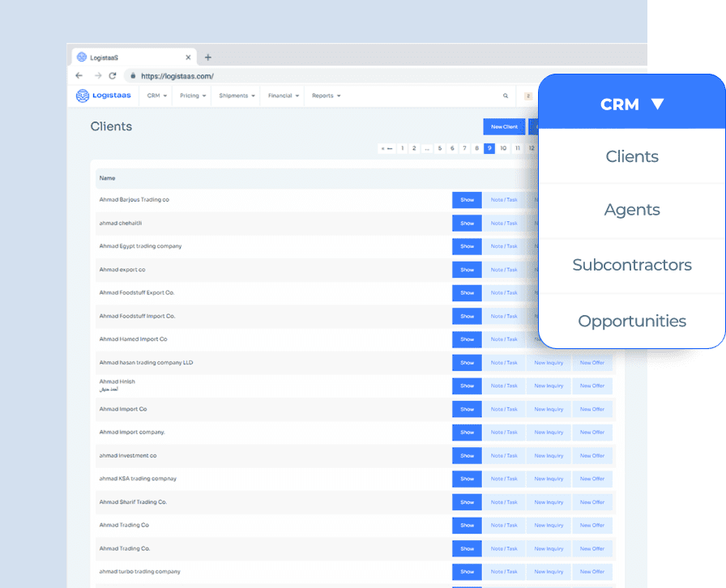The height and width of the screenshot is (588, 726).
Task: Click the Ahmad Hamed Import Co name
Action: 134,339
